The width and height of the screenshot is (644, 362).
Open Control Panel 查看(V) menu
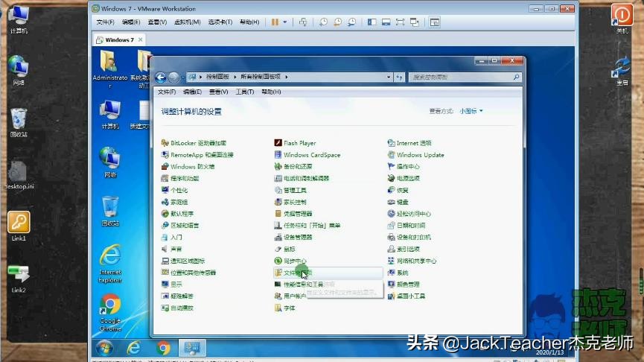(218, 92)
